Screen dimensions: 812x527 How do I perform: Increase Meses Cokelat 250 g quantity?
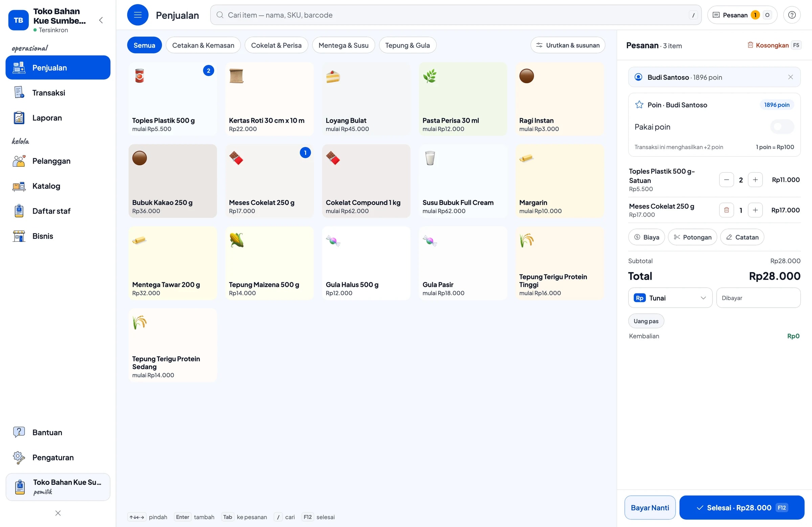click(755, 210)
